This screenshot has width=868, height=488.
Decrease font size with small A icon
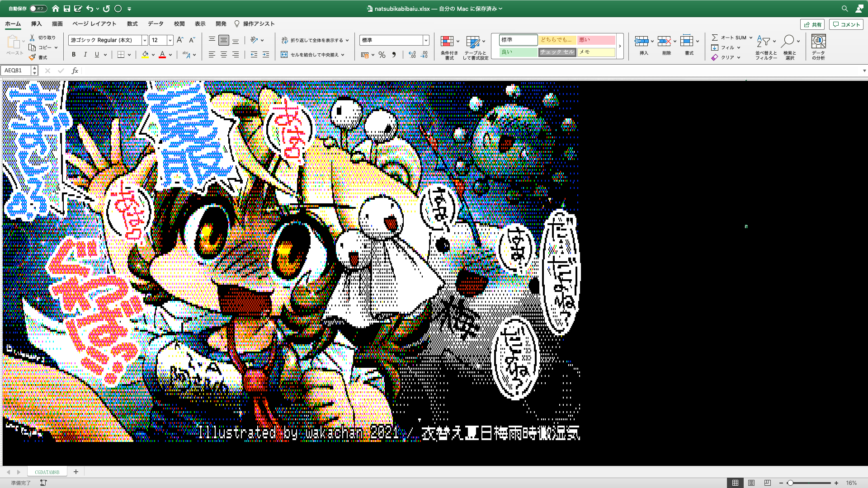192,40
